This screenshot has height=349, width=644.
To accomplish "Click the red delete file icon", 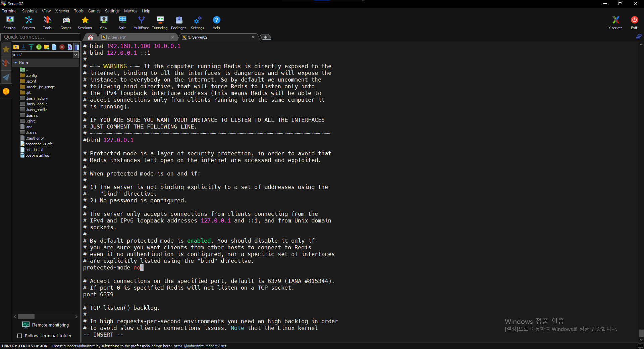I will pyautogui.click(x=62, y=47).
